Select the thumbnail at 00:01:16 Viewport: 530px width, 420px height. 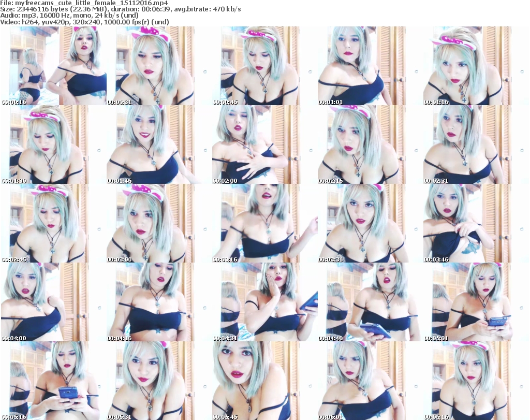tap(476, 66)
